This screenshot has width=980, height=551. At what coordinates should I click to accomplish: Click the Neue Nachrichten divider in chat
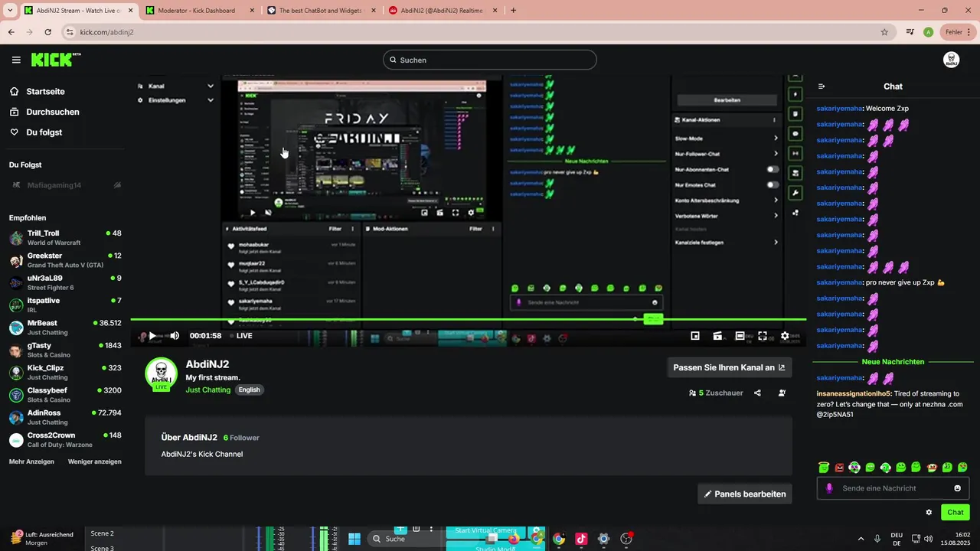click(x=893, y=361)
